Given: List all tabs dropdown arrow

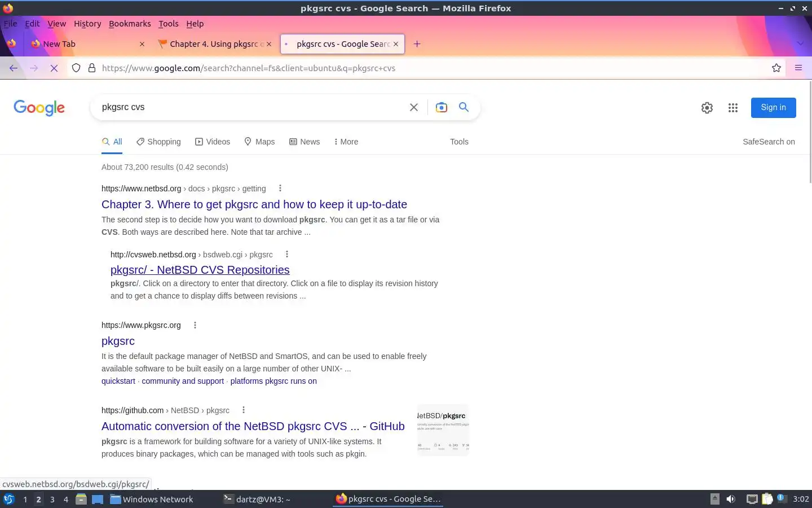Looking at the screenshot, I should tap(800, 44).
